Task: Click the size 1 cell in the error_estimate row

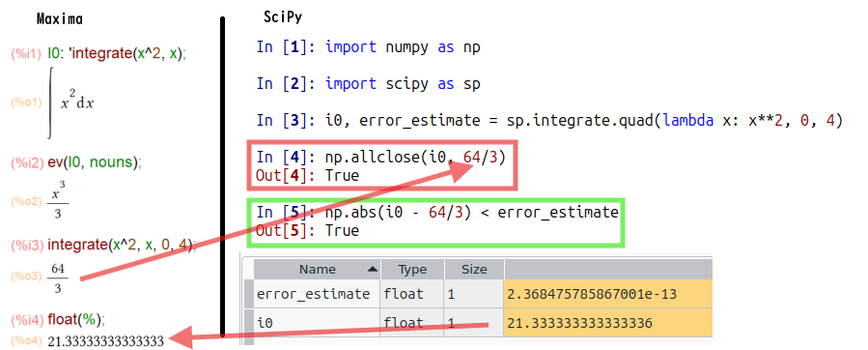Action: [x=474, y=294]
